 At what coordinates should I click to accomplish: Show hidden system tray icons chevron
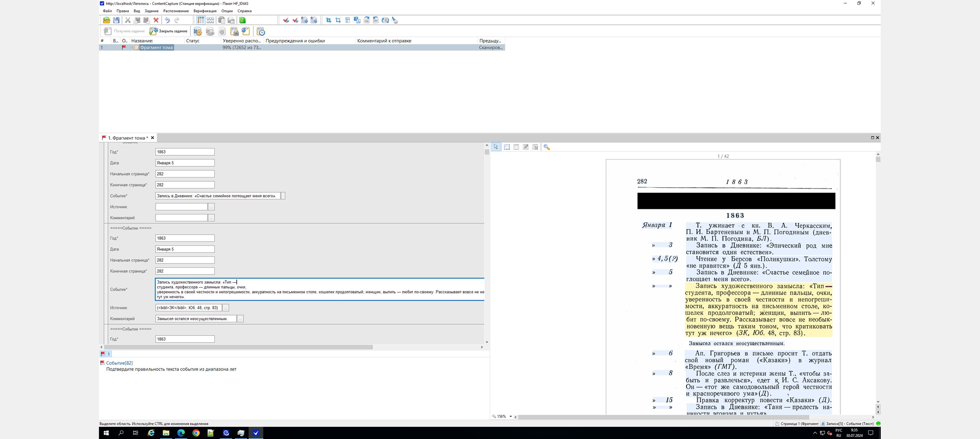pyautogui.click(x=815, y=433)
